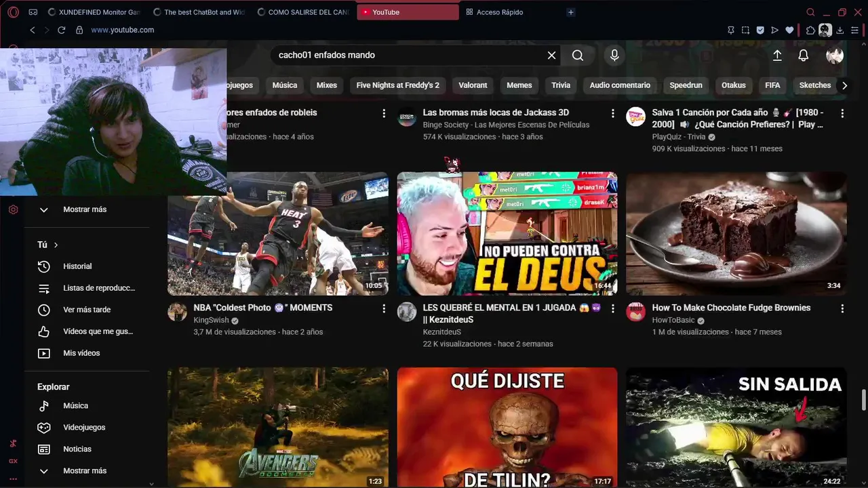Open a new tab with the plus icon
The height and width of the screenshot is (488, 868).
[x=570, y=12]
